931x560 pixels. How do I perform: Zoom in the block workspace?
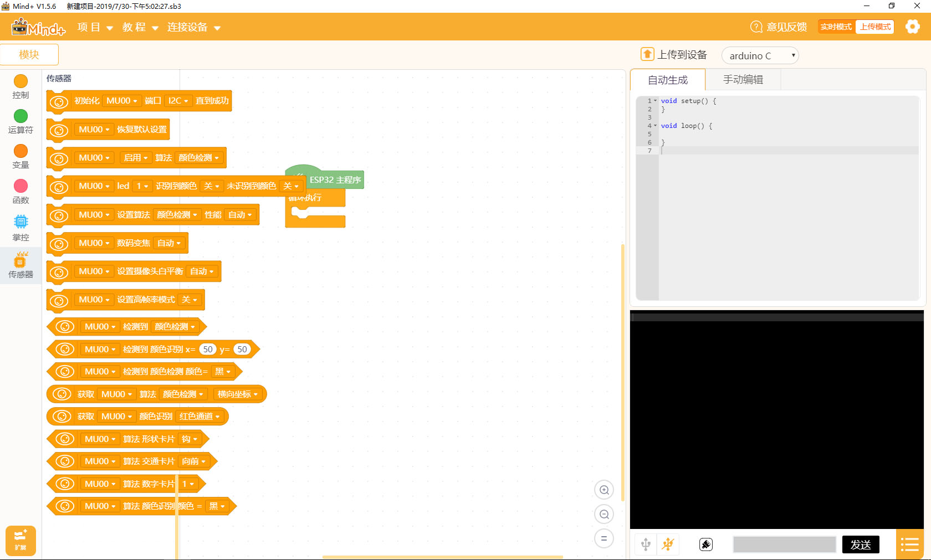point(604,490)
